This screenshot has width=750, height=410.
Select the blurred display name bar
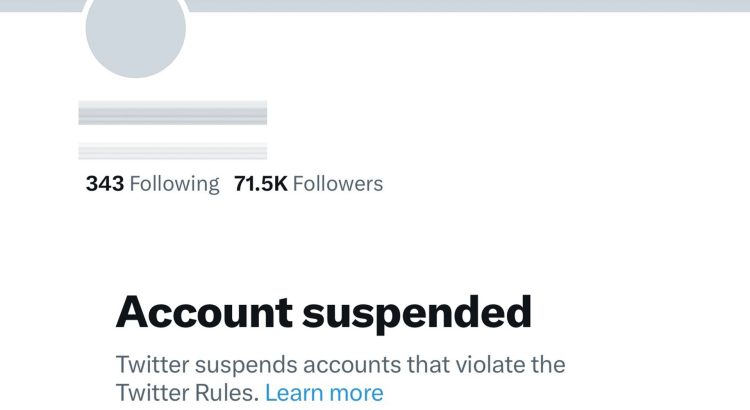point(173,112)
